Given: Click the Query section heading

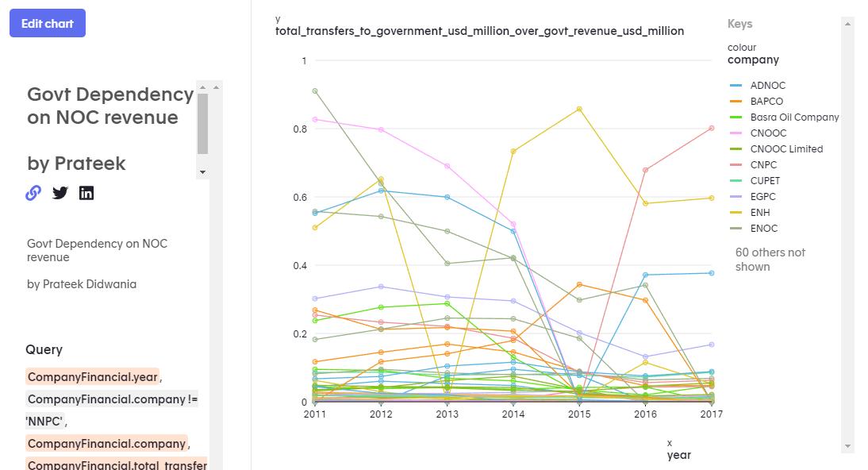Looking at the screenshot, I should click(x=44, y=350).
